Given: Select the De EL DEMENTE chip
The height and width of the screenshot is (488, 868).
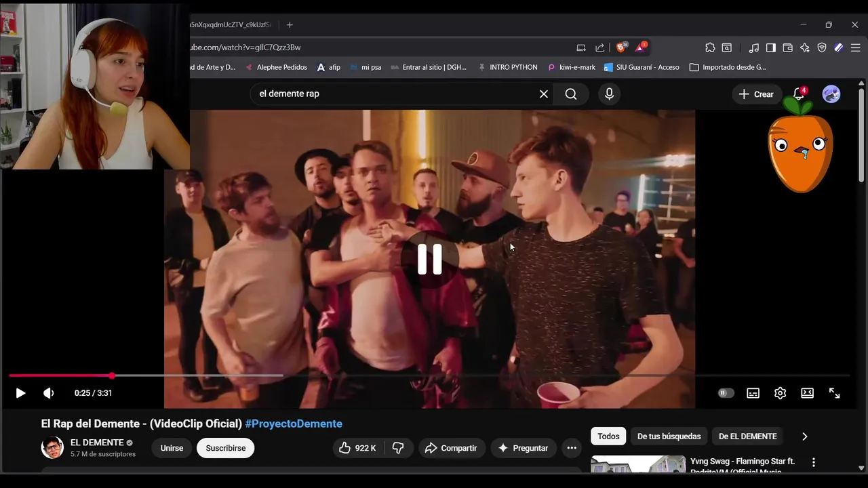Looking at the screenshot, I should pos(748,436).
